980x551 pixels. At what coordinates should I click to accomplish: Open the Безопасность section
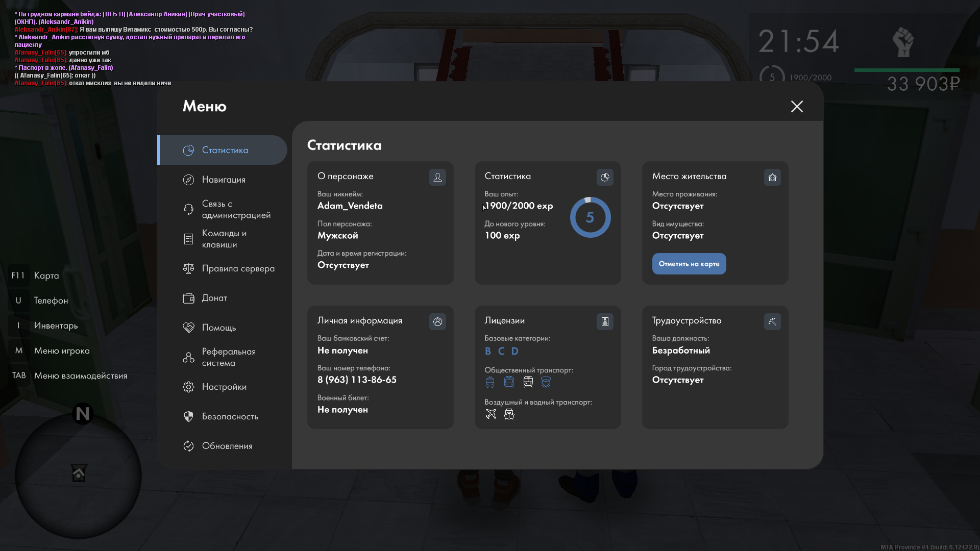pyautogui.click(x=230, y=416)
